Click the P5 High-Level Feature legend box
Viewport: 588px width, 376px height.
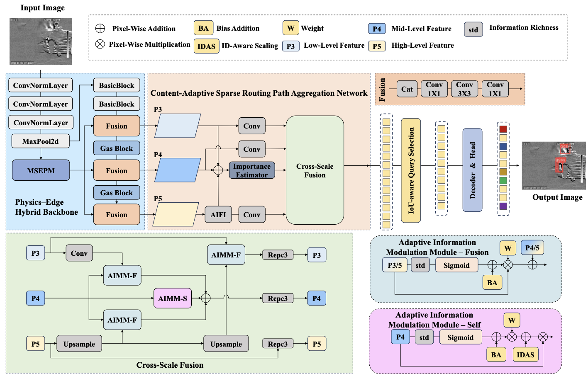pyautogui.click(x=377, y=46)
